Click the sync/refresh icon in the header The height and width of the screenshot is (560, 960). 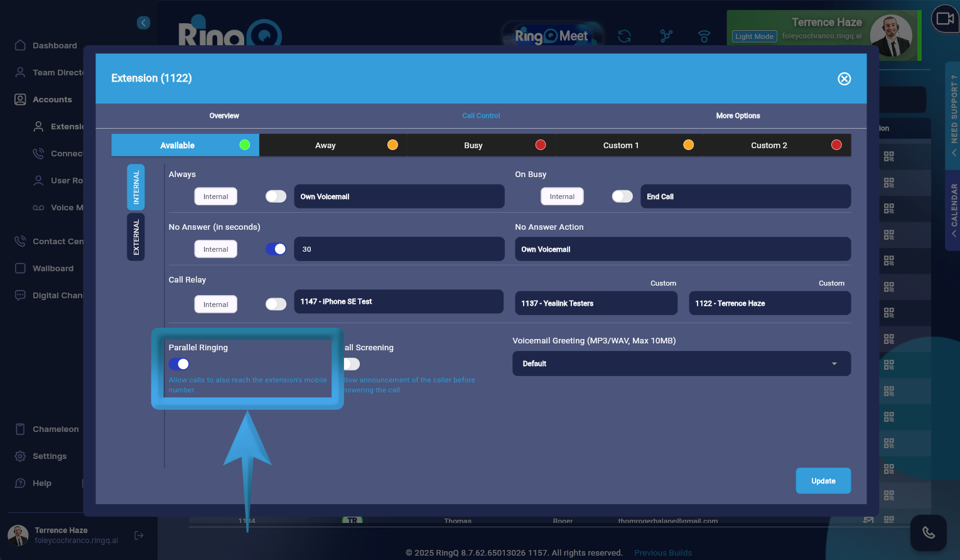pyautogui.click(x=624, y=36)
